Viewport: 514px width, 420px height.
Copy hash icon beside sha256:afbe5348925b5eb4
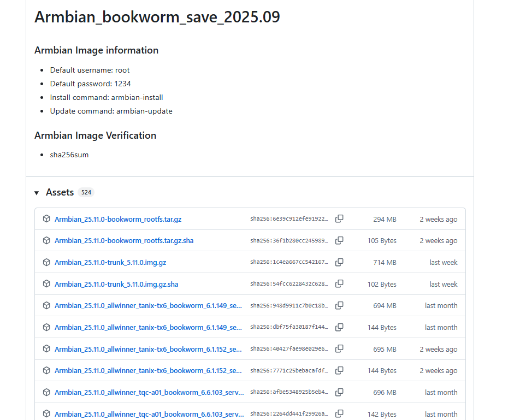coord(339,392)
